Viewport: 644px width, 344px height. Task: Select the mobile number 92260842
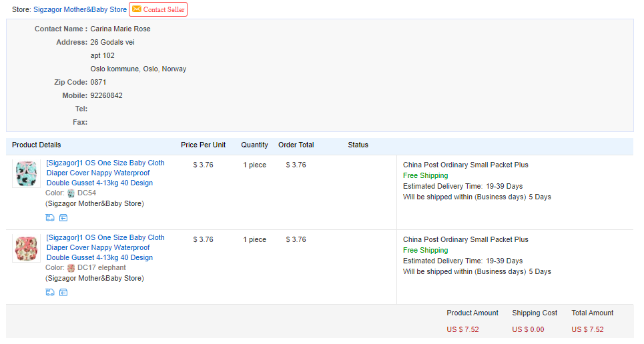pyautogui.click(x=106, y=95)
